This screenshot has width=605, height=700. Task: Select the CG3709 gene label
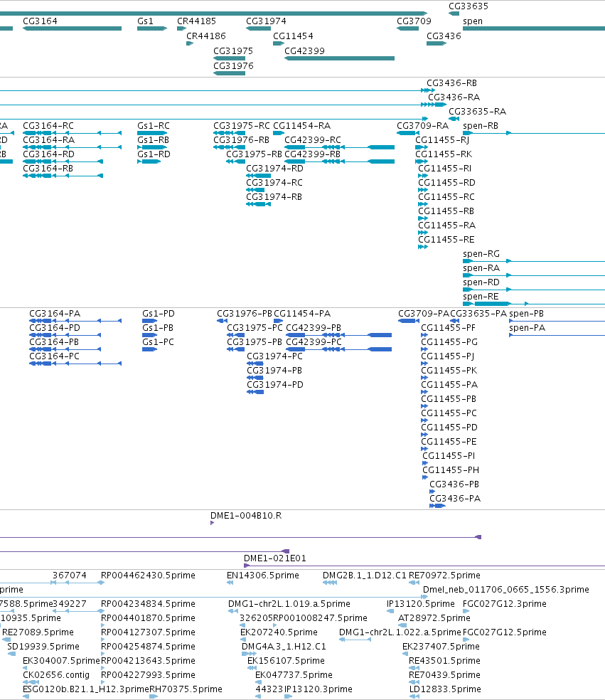tap(414, 21)
